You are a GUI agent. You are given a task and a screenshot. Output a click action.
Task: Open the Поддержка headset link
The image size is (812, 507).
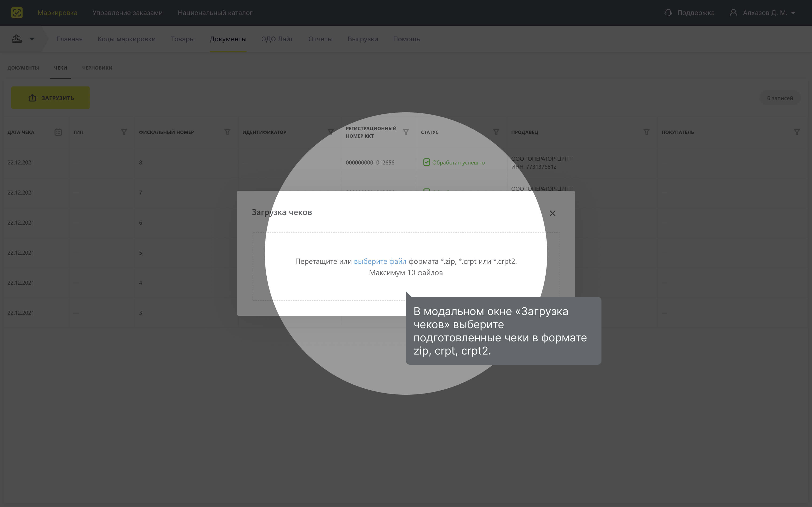point(689,13)
